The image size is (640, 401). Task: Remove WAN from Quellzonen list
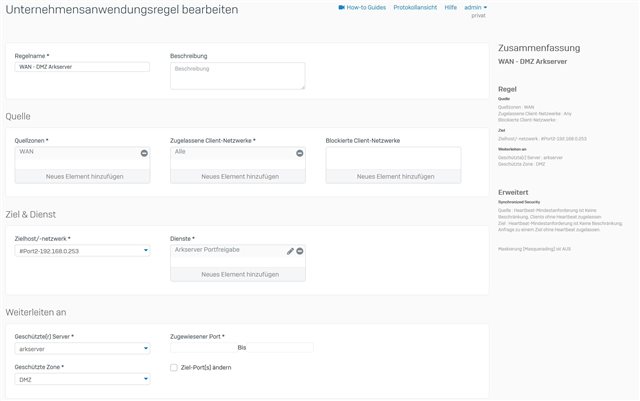[x=144, y=153]
